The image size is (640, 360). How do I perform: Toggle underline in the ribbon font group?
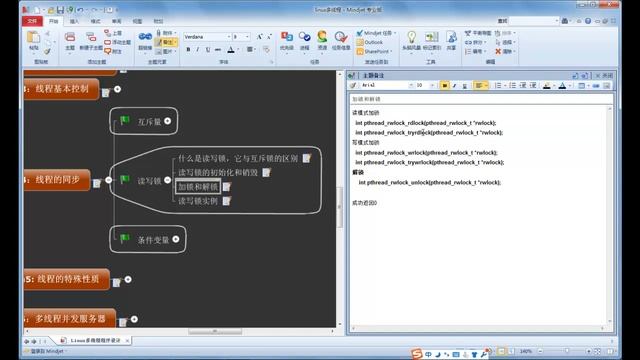coord(208,49)
